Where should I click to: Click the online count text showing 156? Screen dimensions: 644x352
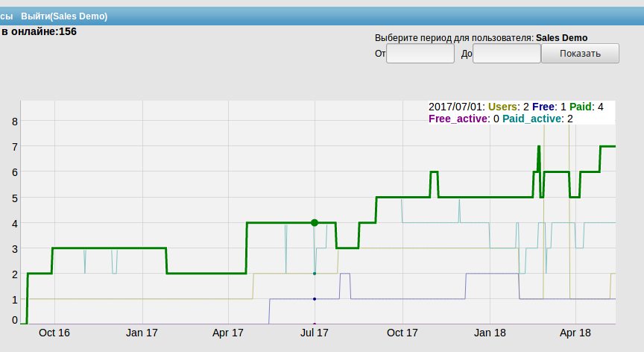point(39,31)
